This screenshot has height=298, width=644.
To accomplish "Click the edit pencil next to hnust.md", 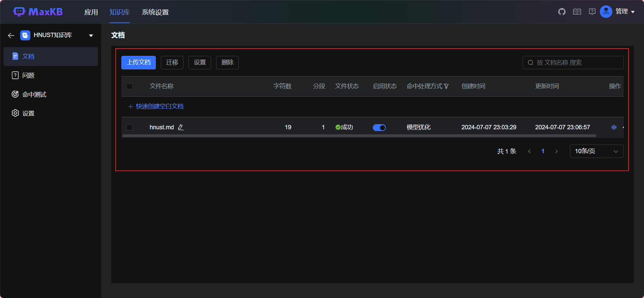I will tap(181, 127).
